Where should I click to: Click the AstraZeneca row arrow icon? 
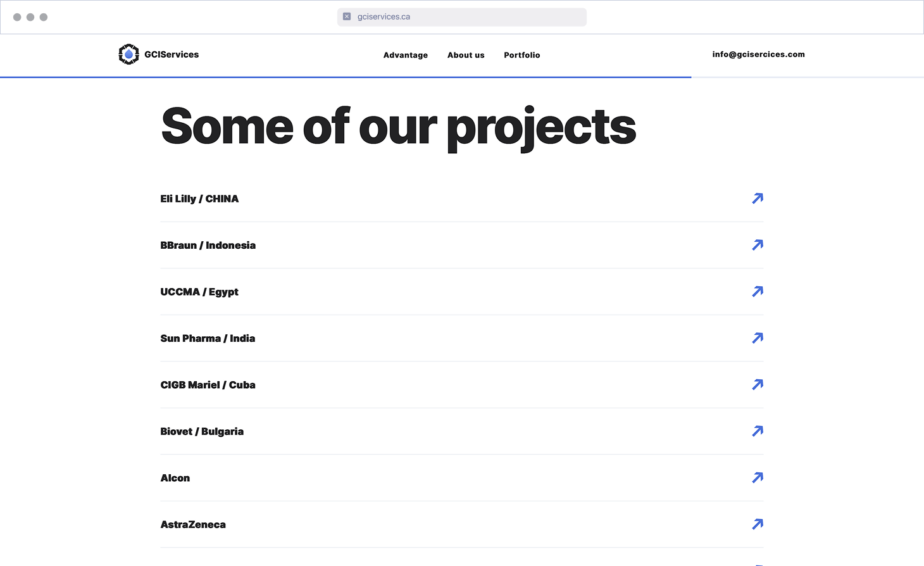(757, 524)
